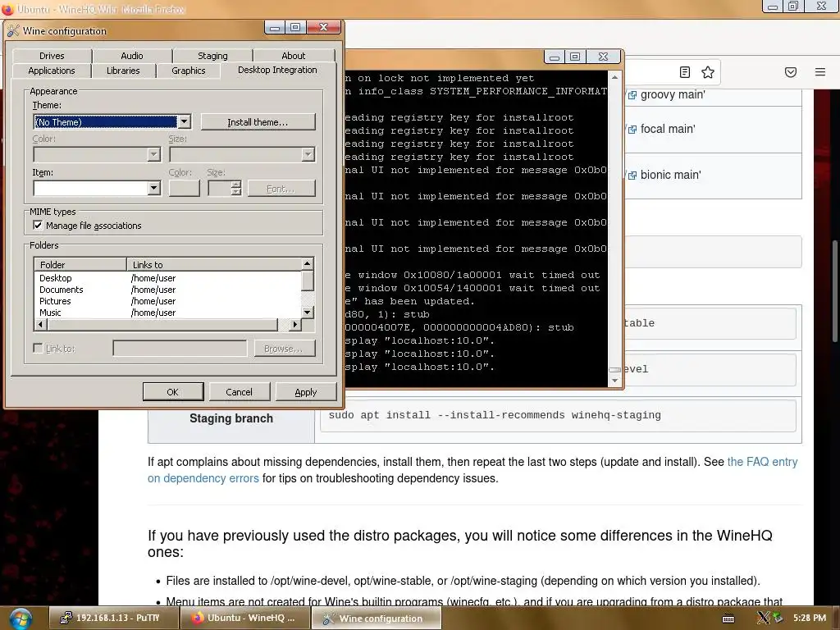Click the Folder column header
The height and width of the screenshot is (630, 840).
80,265
